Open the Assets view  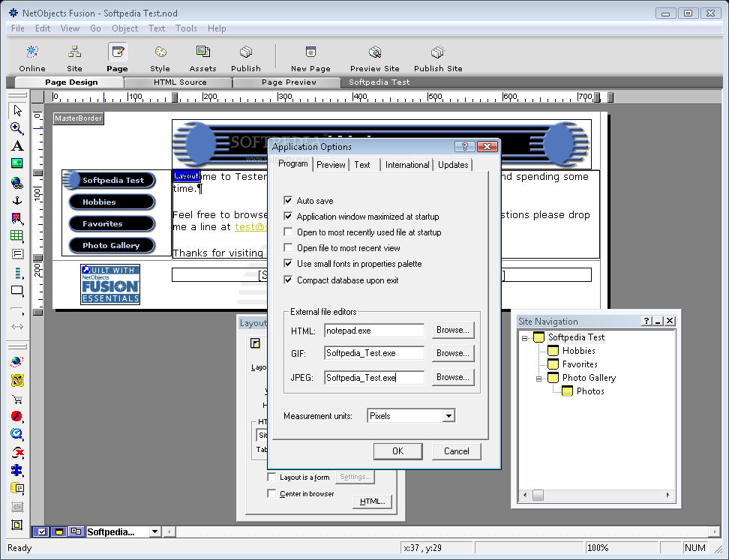(202, 58)
